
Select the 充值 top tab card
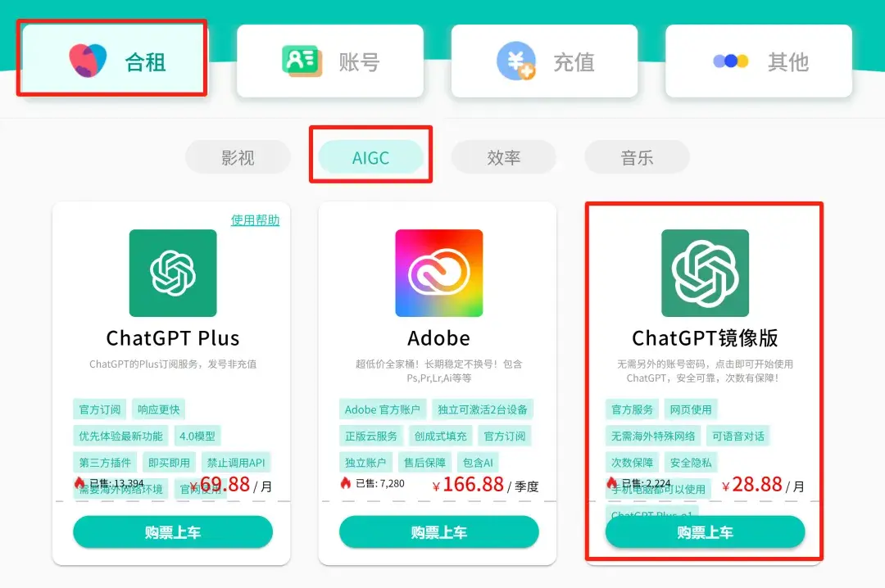tap(545, 61)
